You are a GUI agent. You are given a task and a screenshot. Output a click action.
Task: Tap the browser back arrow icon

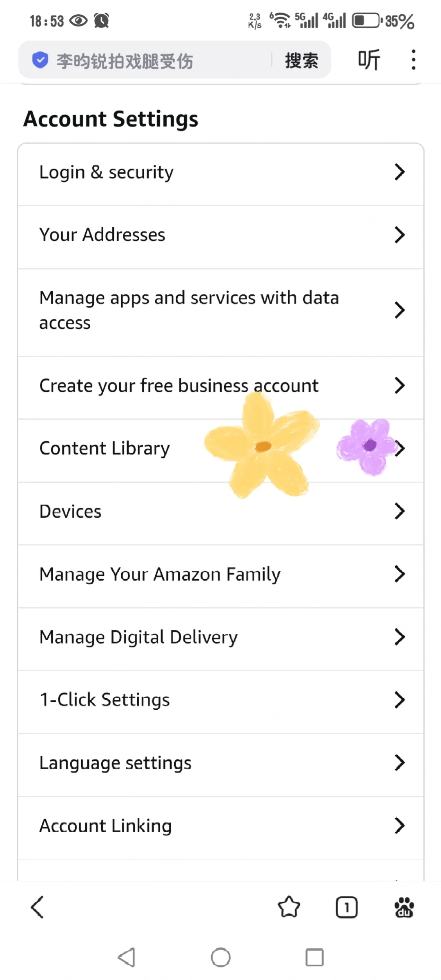coord(38,907)
